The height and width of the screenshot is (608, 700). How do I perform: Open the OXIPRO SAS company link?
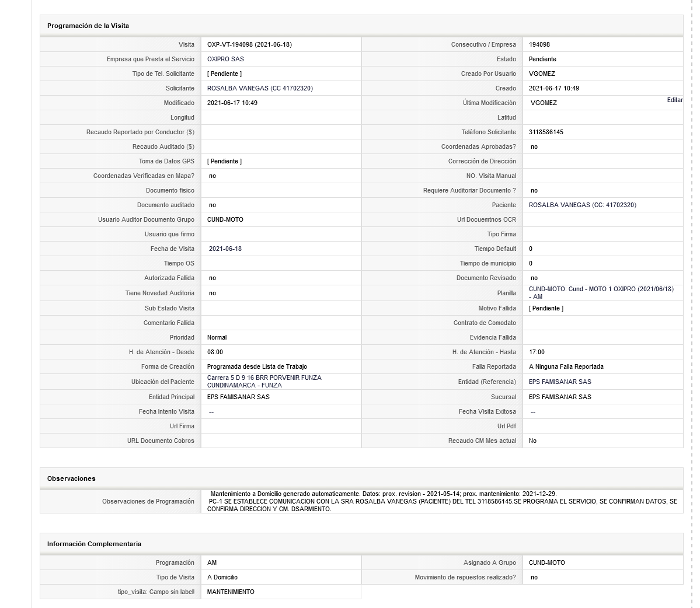pyautogui.click(x=225, y=59)
